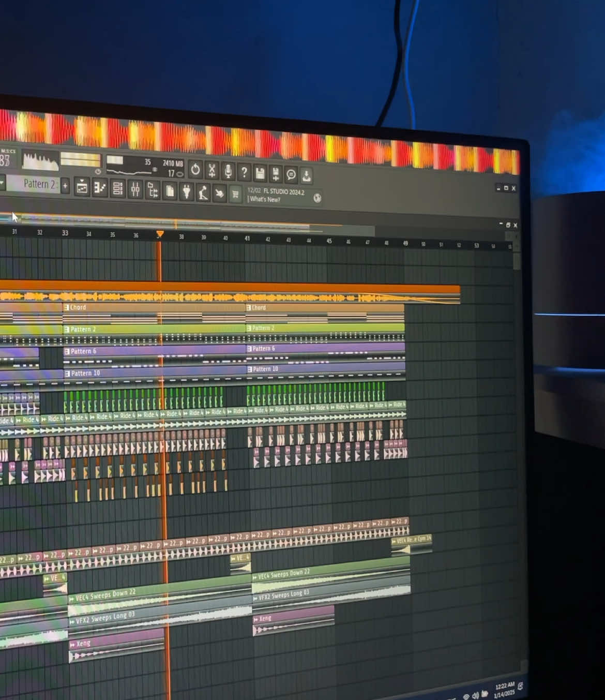Open the plugin database plug icon
This screenshot has height=700, width=605.
coord(187,192)
